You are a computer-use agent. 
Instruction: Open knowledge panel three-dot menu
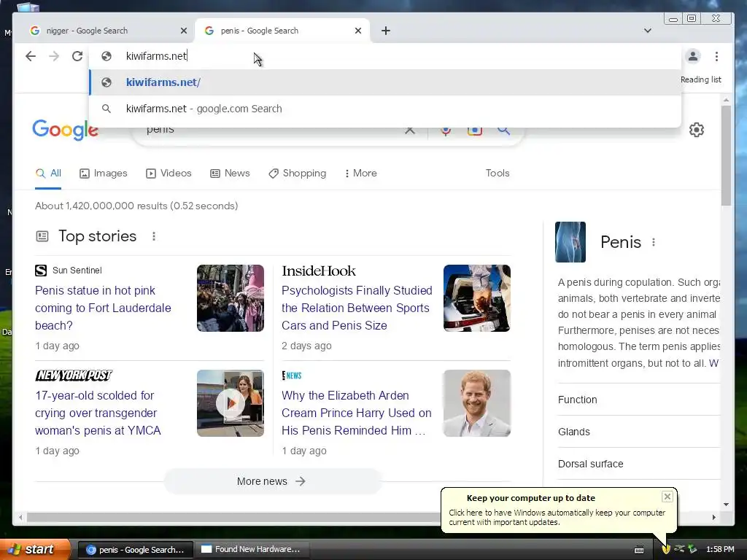pos(654,242)
